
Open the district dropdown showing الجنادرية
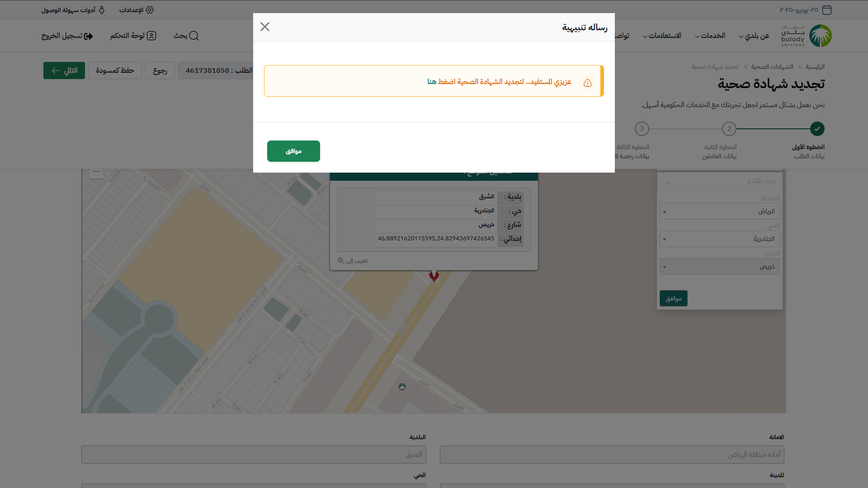point(719,239)
